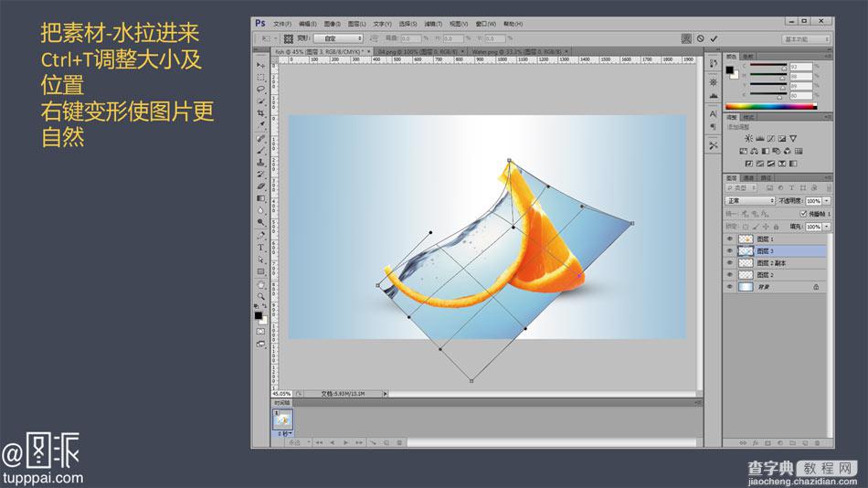This screenshot has width=868, height=488.
Task: Add a Brightness/Contrast adjustment icon
Action: point(748,139)
